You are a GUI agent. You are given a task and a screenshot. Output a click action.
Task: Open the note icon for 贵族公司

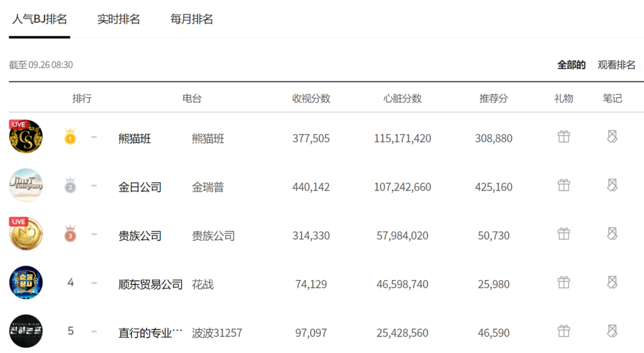click(x=613, y=234)
